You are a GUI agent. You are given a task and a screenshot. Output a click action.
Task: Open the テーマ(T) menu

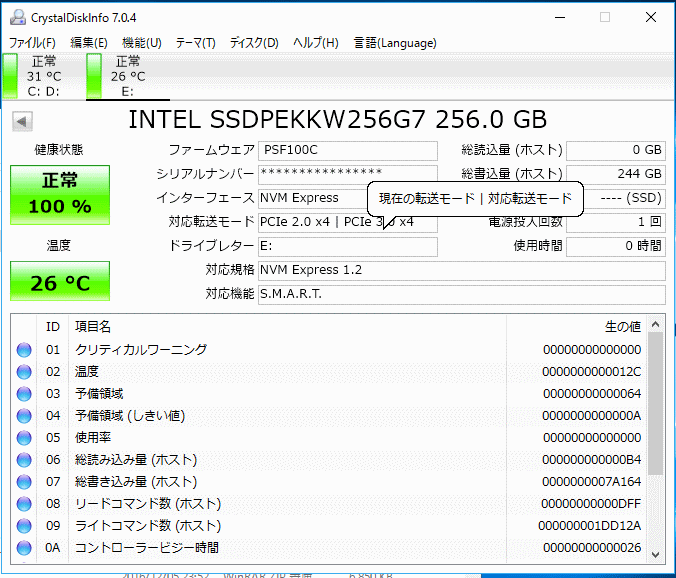pyautogui.click(x=195, y=43)
